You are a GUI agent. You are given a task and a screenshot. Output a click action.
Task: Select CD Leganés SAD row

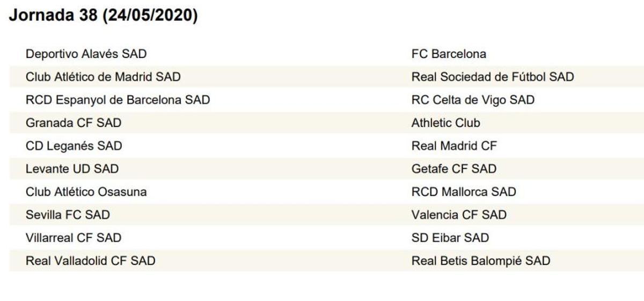pyautogui.click(x=74, y=146)
